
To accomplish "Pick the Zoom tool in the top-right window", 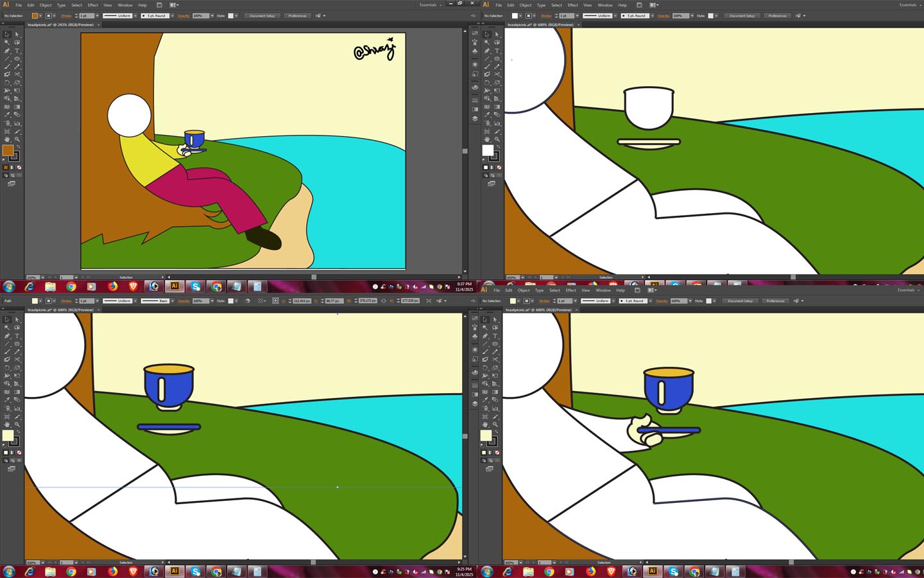I will click(x=497, y=139).
